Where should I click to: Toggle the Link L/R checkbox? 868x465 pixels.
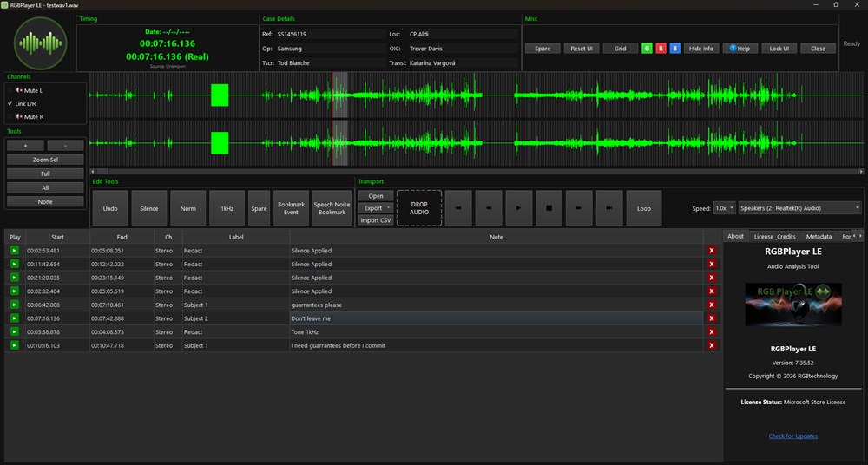pyautogui.click(x=10, y=103)
